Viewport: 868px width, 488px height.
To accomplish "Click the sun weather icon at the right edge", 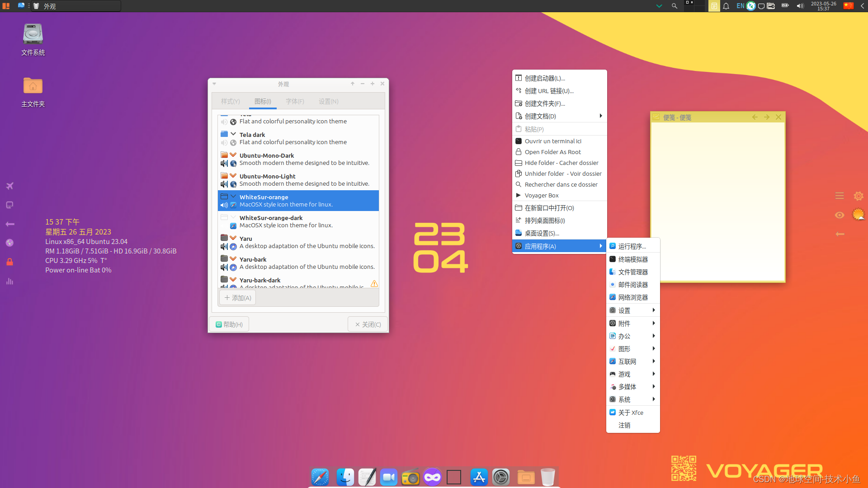I will 858,214.
